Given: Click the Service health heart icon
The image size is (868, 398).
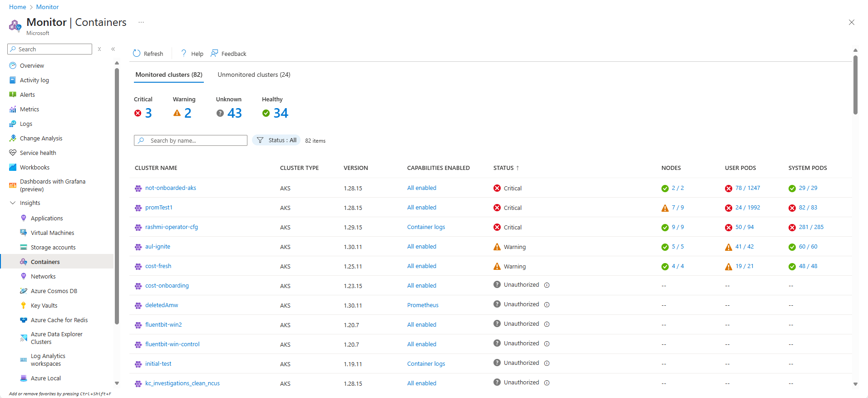Looking at the screenshot, I should [x=13, y=153].
